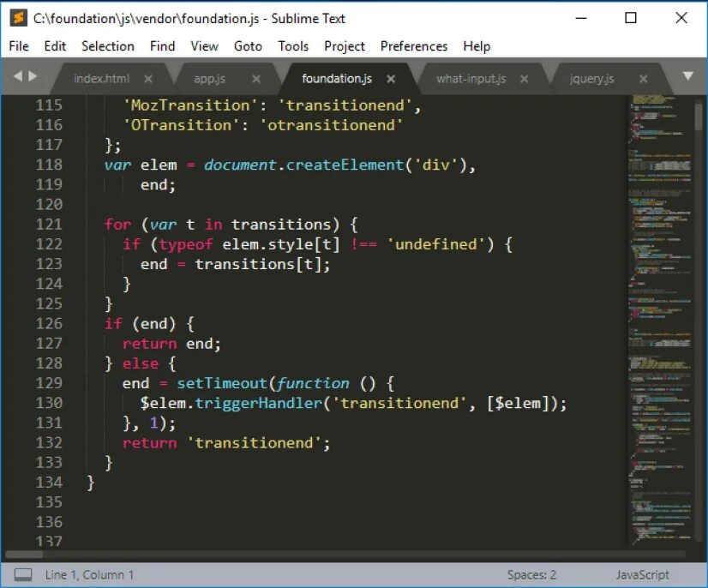Go to next tab with right arrow
708x588 pixels.
click(x=33, y=76)
